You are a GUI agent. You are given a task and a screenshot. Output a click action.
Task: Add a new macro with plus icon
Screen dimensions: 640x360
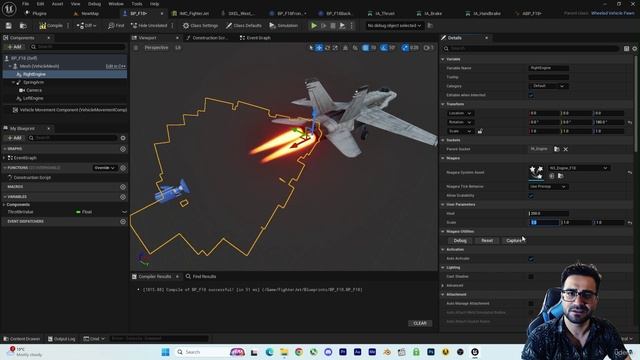(123, 187)
